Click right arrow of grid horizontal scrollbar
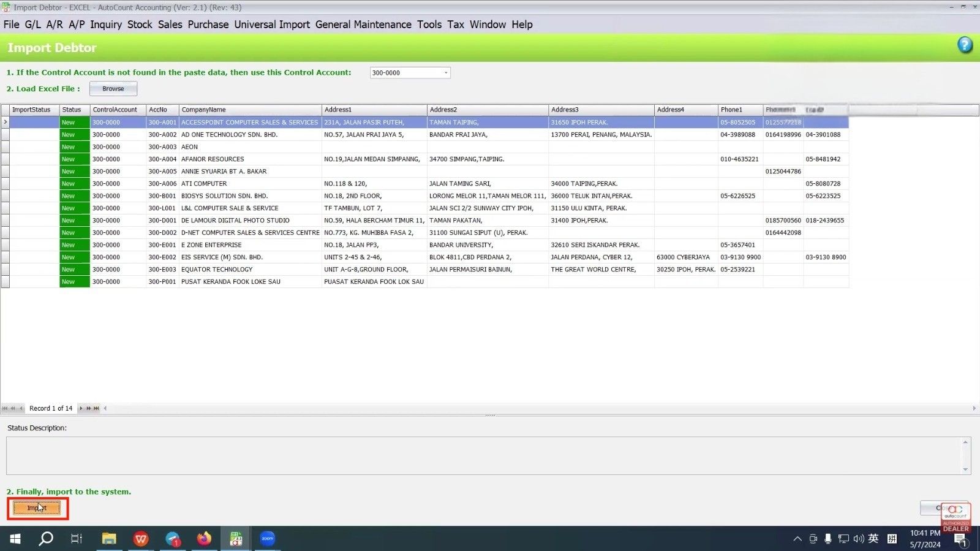 974,408
